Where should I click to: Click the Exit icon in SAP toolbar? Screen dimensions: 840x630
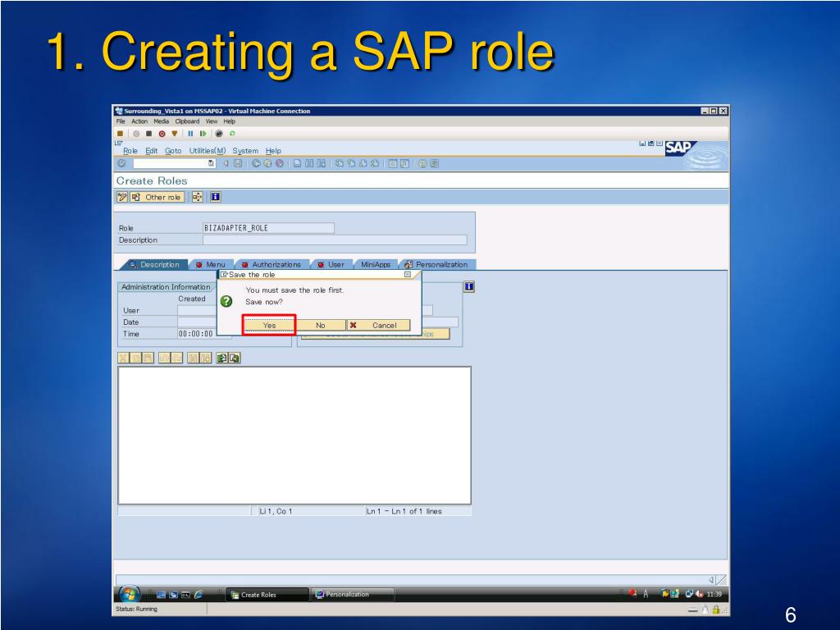click(x=268, y=163)
